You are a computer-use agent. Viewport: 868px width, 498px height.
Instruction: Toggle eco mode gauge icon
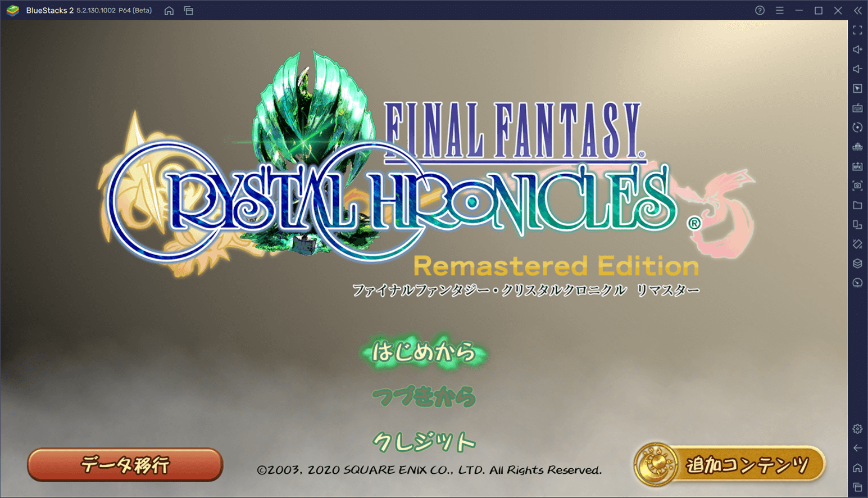pos(857,283)
